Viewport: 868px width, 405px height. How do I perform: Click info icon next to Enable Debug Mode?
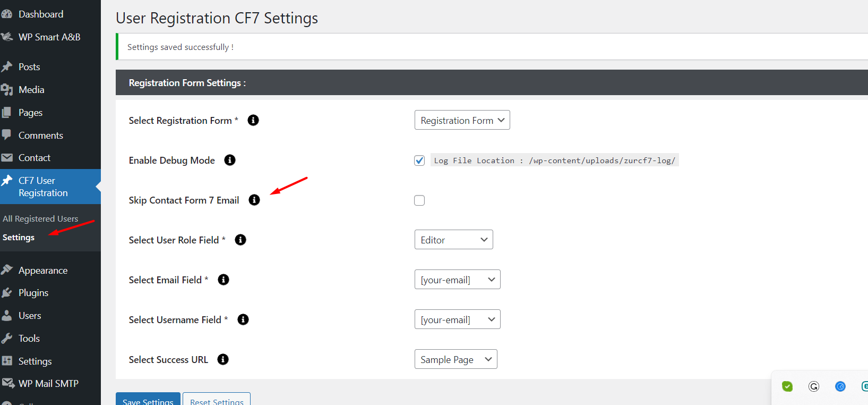230,160
